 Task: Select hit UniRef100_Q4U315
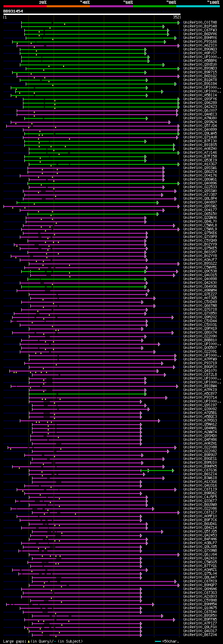200,275
